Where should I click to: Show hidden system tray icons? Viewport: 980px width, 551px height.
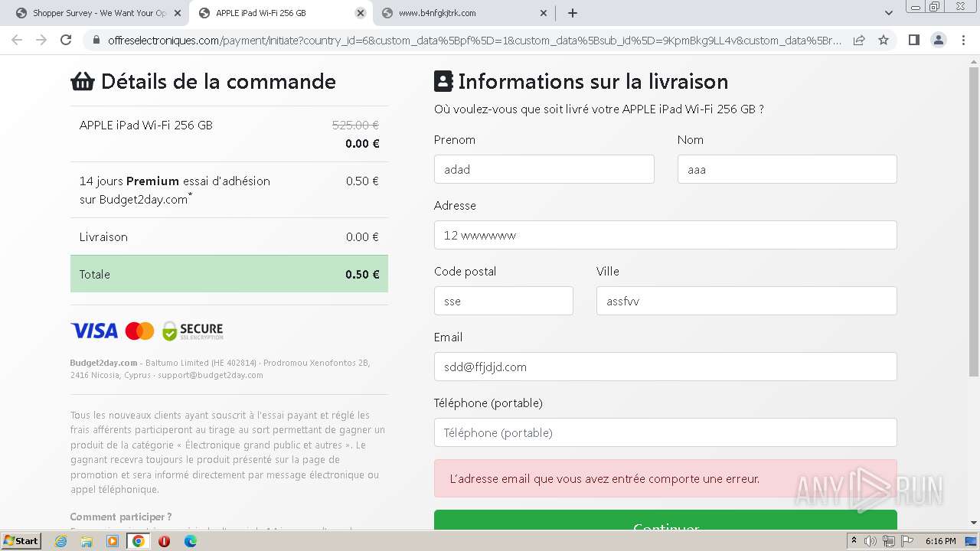tap(854, 541)
